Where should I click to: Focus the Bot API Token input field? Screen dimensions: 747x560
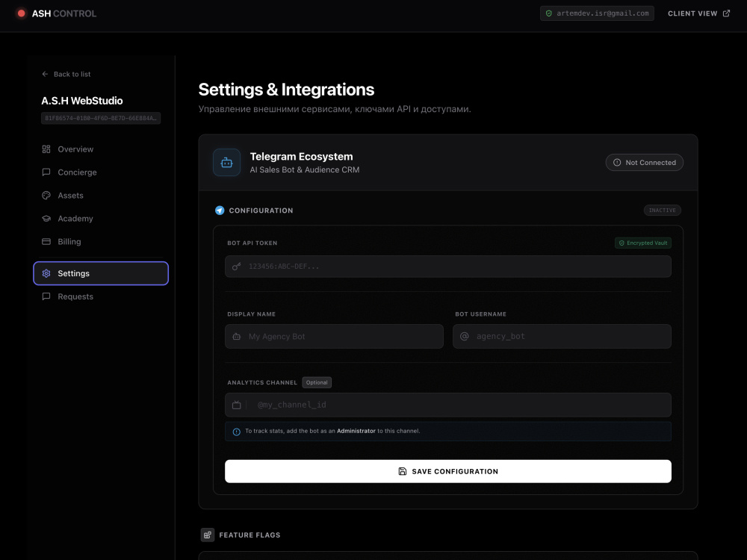point(448,267)
